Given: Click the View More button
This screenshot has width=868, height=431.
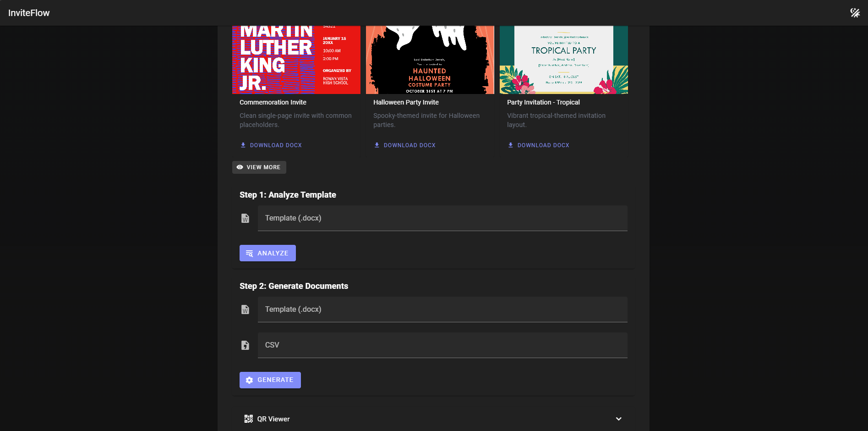Looking at the screenshot, I should pos(259,167).
